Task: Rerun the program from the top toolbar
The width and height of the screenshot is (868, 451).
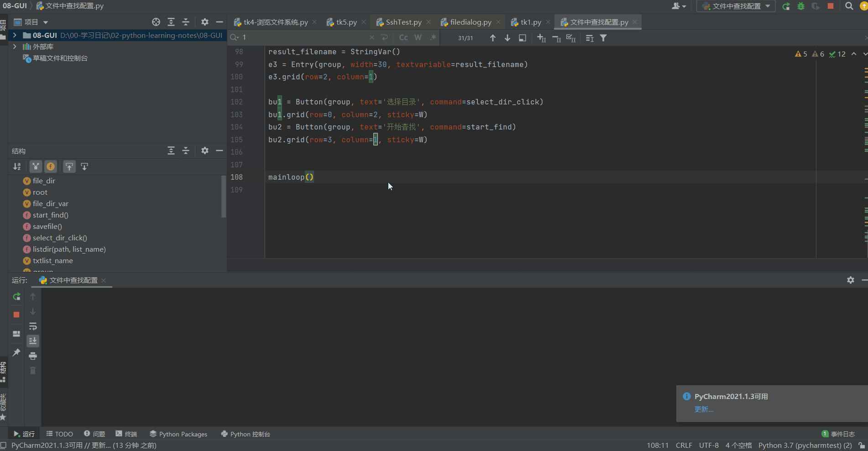Action: click(786, 6)
